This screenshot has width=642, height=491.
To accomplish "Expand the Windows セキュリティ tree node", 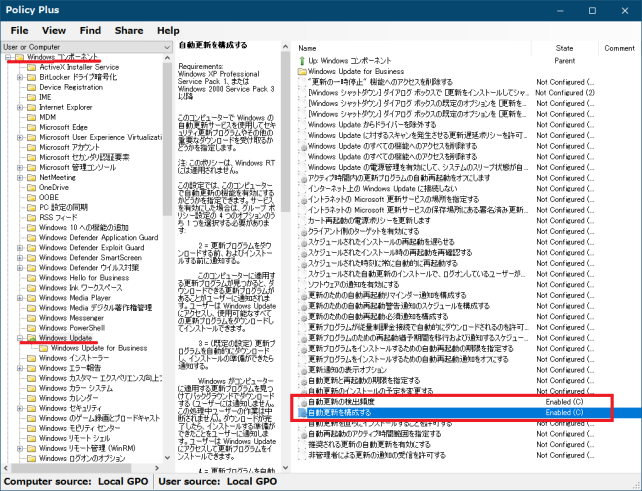I will [20, 408].
